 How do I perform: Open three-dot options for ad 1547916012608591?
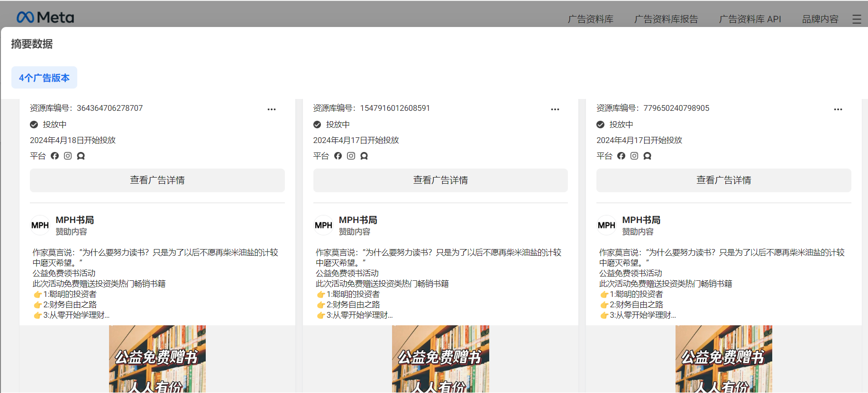(x=555, y=109)
